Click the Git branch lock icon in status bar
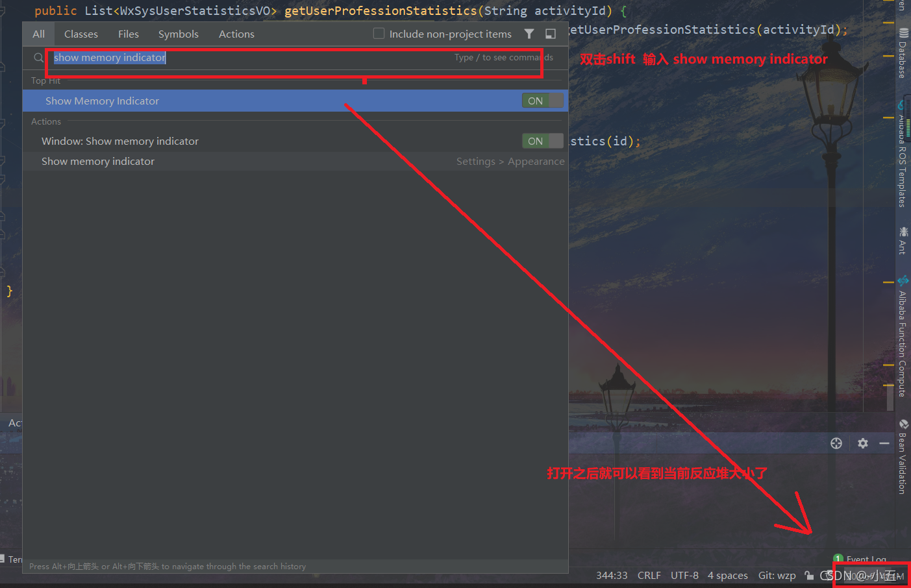The image size is (911, 588). coord(808,575)
